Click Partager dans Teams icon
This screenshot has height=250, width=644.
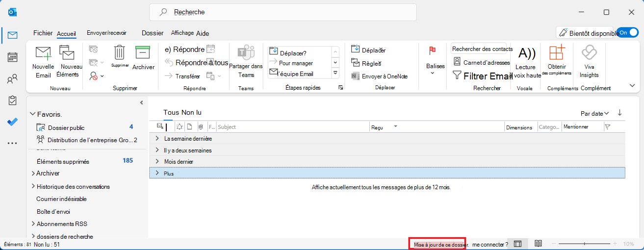click(246, 61)
